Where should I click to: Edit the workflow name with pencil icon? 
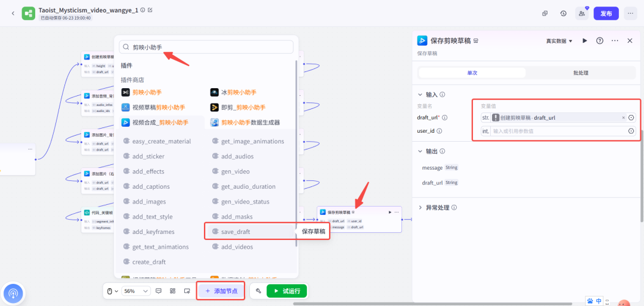[150, 10]
